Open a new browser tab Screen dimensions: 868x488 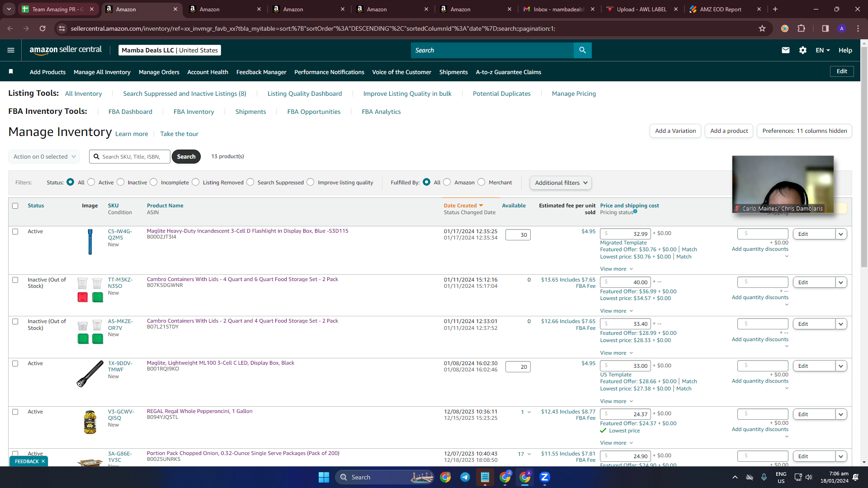(775, 9)
